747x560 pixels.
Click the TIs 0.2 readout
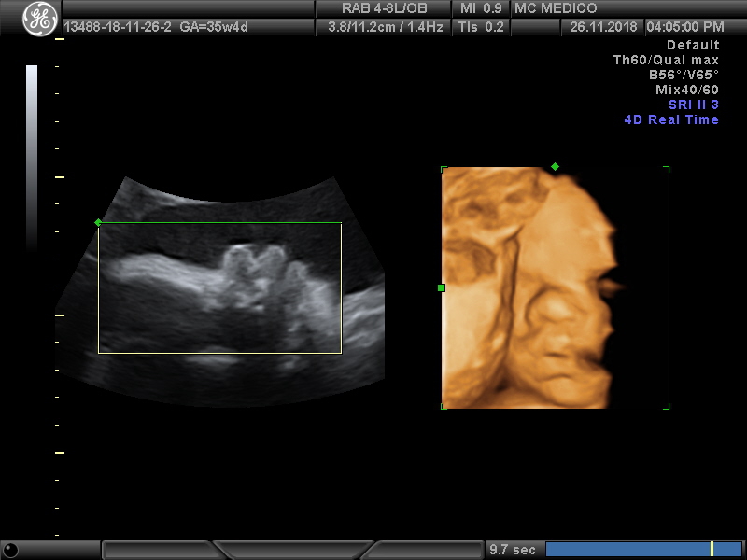481,27
